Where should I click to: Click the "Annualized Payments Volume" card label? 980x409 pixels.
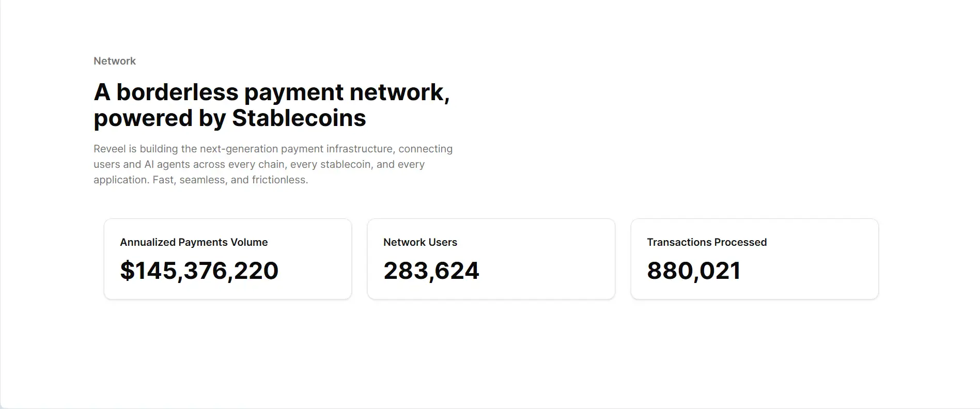[194, 242]
